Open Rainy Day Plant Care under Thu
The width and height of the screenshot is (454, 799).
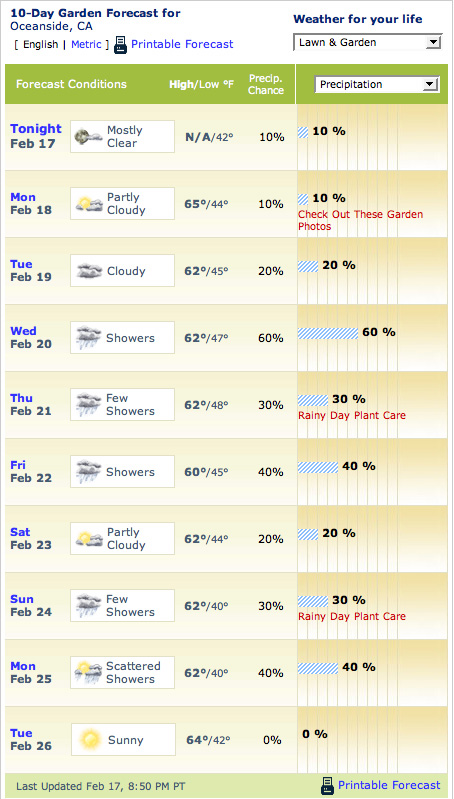[352, 415]
